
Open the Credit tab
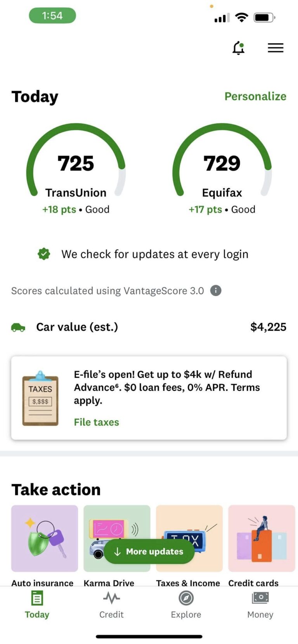click(x=111, y=605)
